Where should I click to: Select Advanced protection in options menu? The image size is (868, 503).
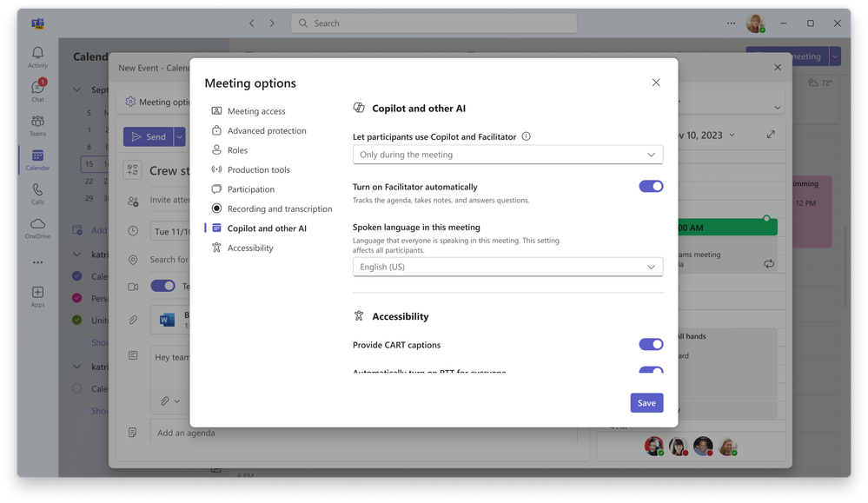(x=267, y=130)
